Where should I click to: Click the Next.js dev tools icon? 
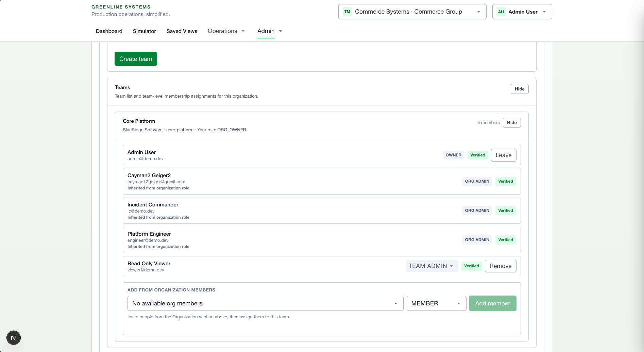tap(14, 338)
